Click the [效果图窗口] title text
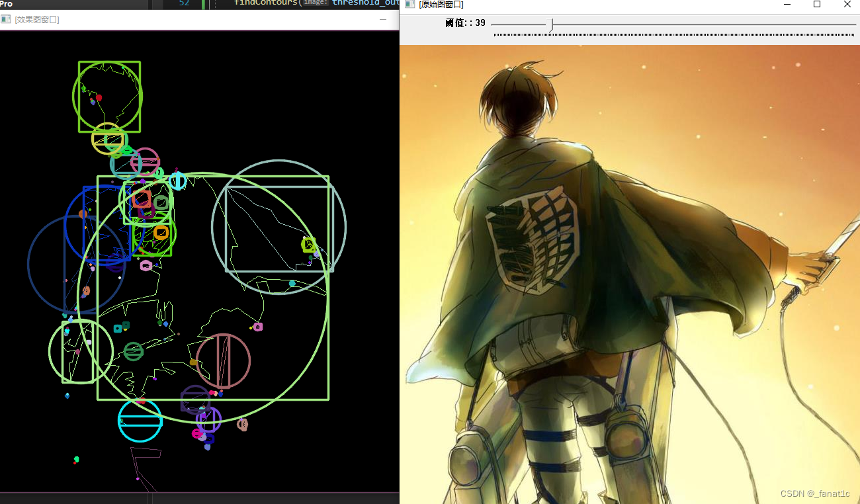 pos(37,20)
